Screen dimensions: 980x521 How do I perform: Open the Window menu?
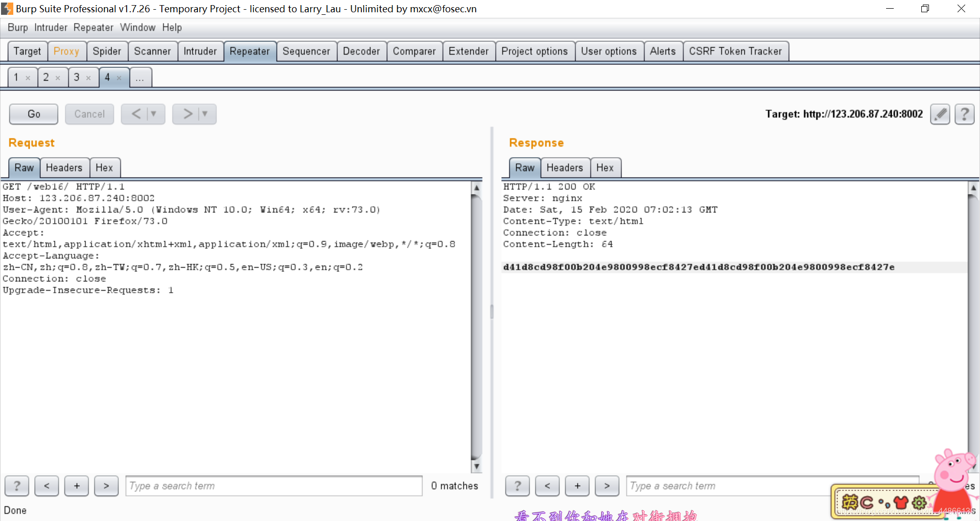(x=138, y=28)
